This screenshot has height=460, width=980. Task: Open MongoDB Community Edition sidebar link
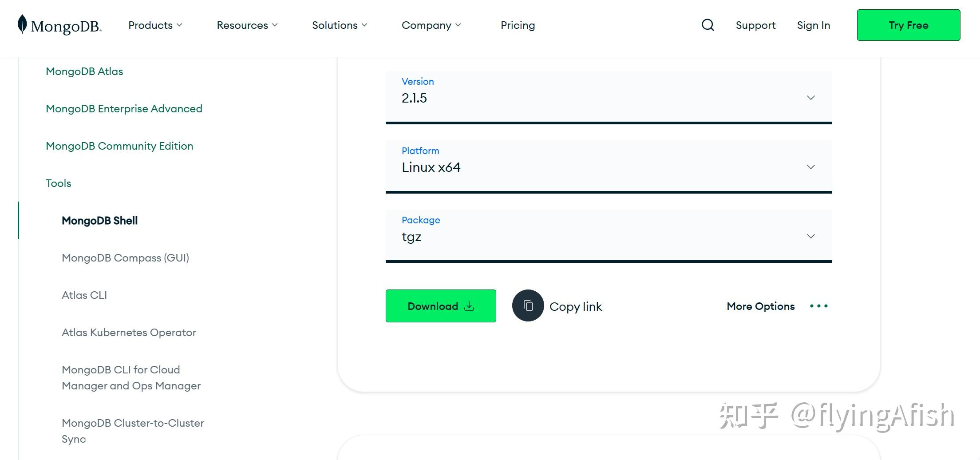point(119,146)
